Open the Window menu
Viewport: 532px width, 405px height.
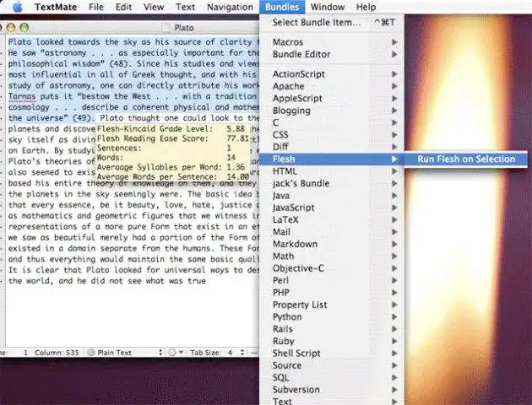[x=328, y=7]
